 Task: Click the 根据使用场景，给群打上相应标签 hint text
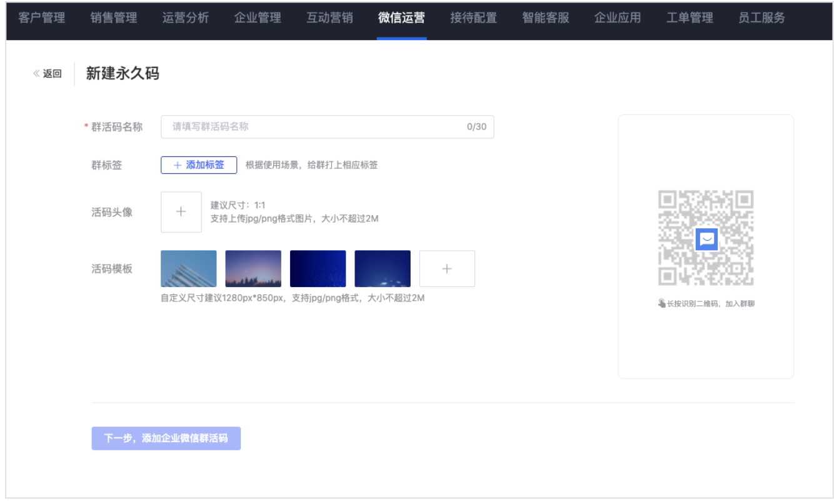pyautogui.click(x=311, y=165)
